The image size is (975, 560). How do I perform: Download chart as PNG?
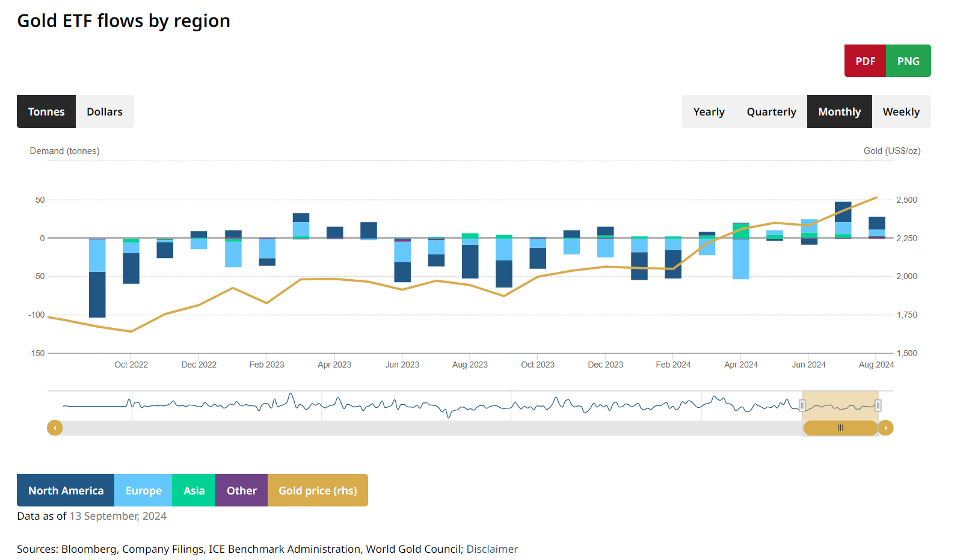coord(908,61)
